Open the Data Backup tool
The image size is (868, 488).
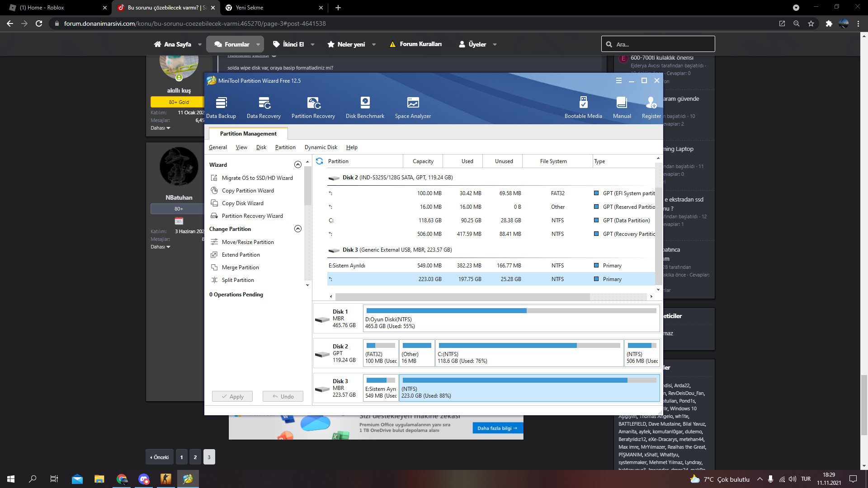point(221,107)
